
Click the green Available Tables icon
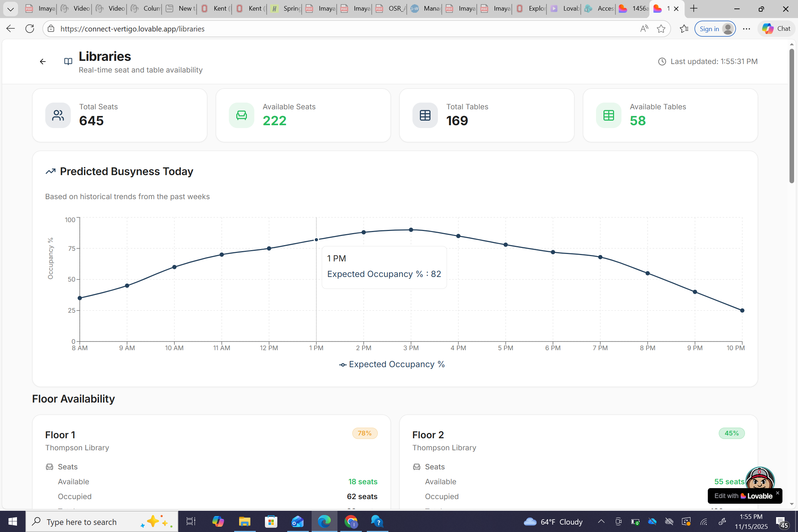608,115
